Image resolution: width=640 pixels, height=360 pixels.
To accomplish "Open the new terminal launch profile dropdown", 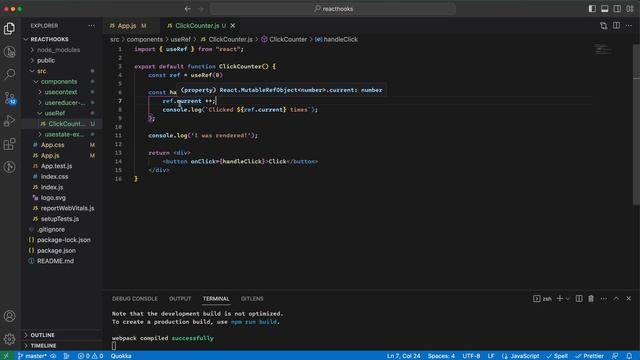I will click(x=567, y=299).
